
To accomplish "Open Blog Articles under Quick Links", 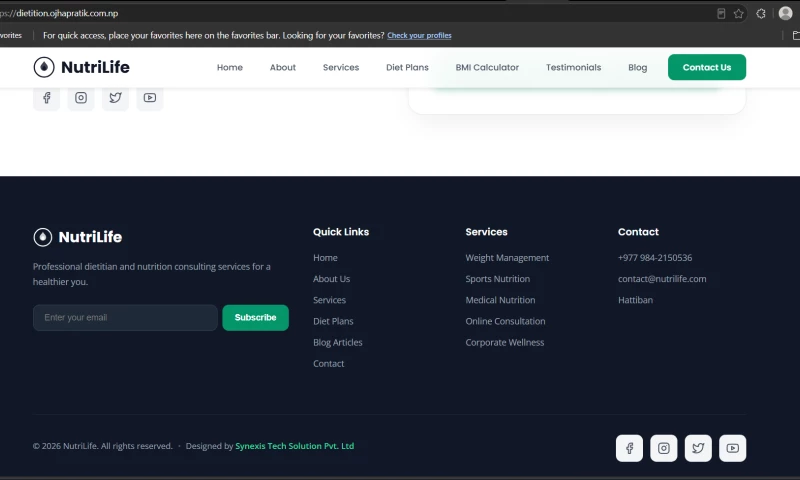I will coord(338,343).
